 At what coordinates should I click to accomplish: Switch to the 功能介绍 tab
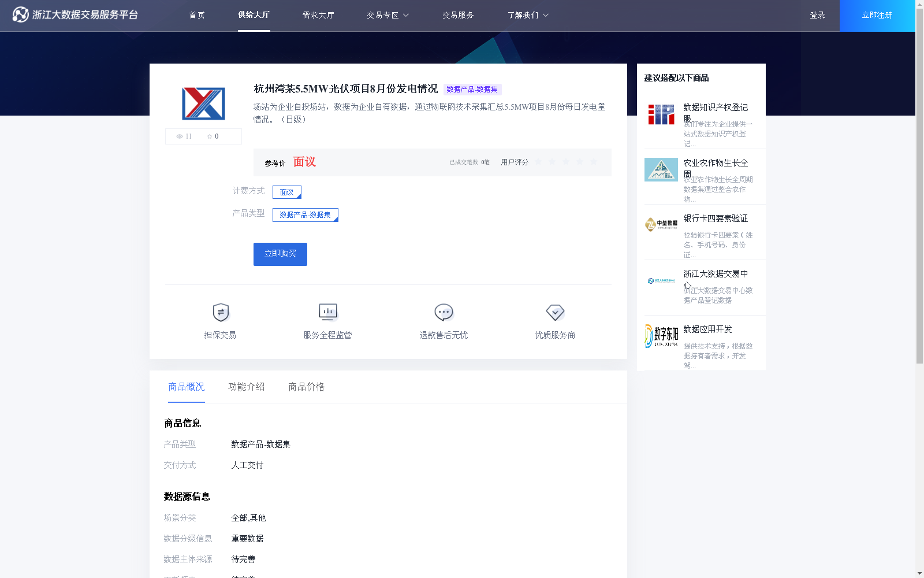tap(247, 387)
